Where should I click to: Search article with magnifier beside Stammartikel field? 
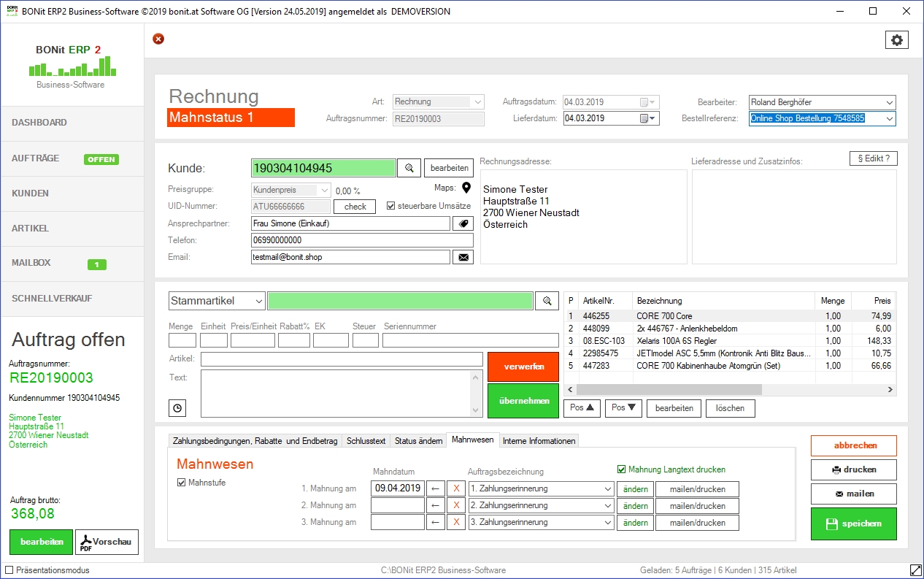pos(547,301)
